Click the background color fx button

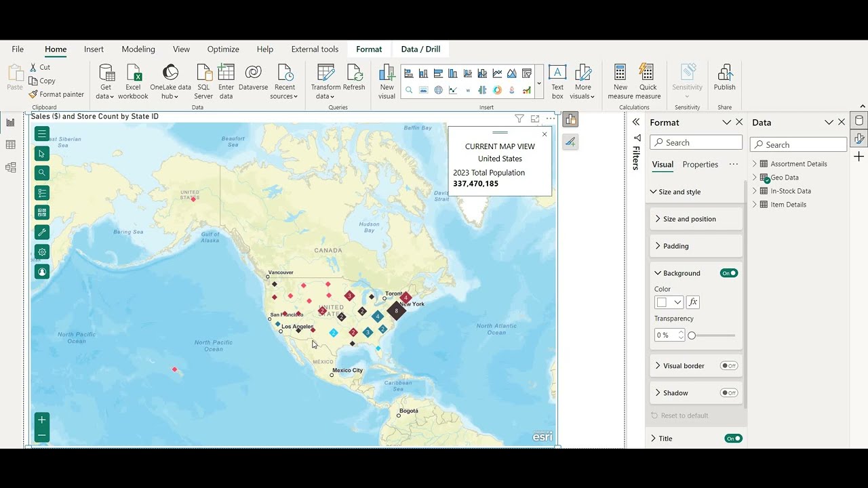click(692, 302)
